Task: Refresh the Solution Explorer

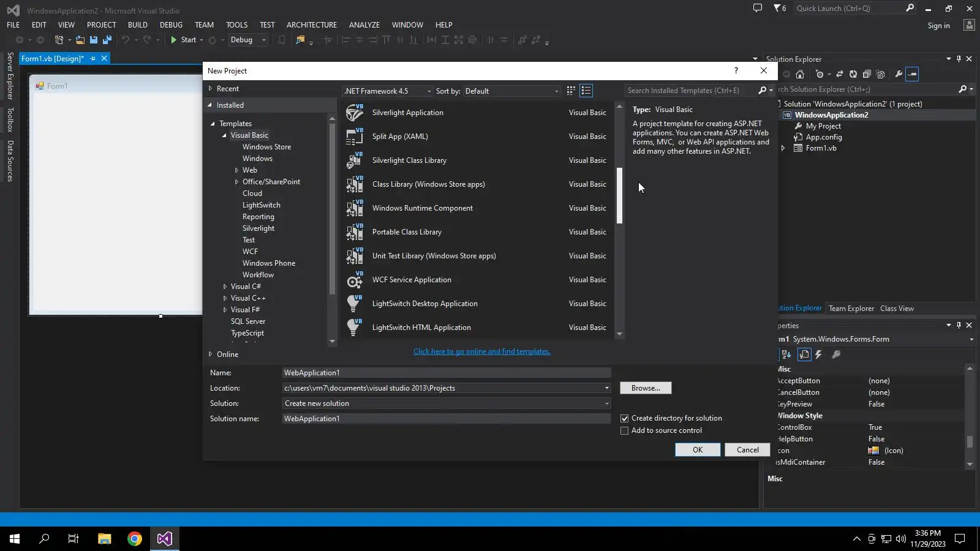Action: pos(853,74)
